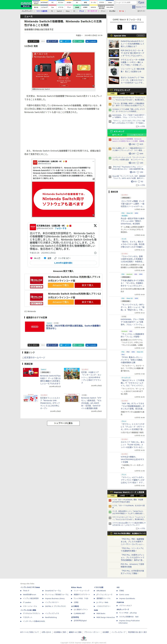Screen dimensions: 167x644
Task: Click もっと見る under access ranking
Action: (x=141, y=127)
